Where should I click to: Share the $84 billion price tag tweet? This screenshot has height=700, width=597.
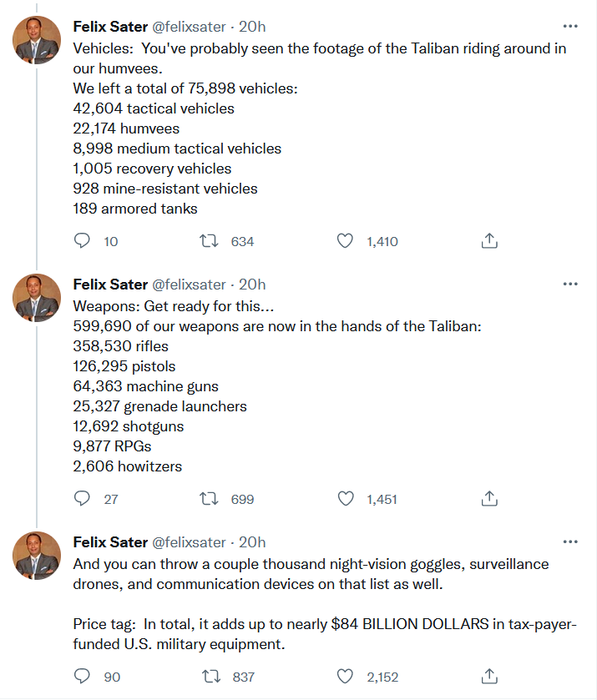(x=490, y=677)
